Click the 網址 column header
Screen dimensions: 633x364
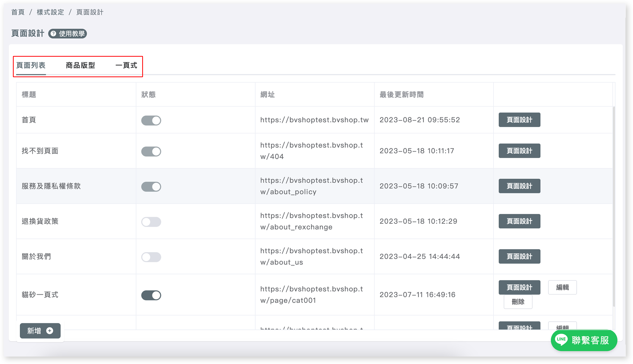click(267, 94)
